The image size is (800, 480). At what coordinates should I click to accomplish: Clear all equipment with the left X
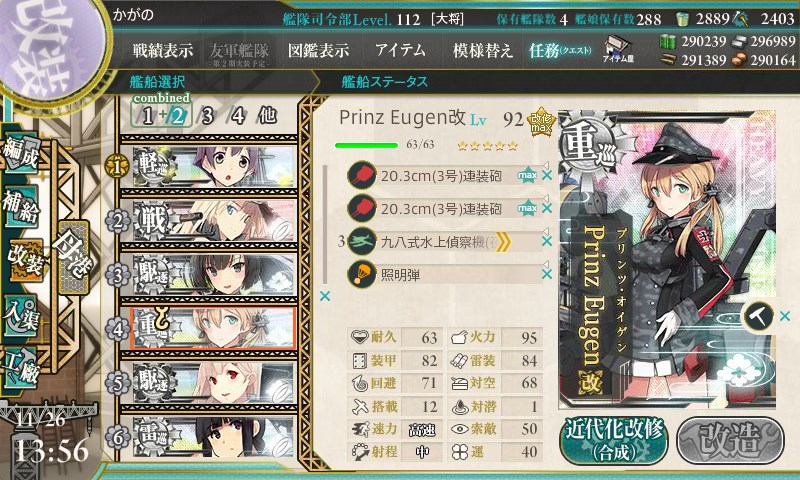pyautogui.click(x=324, y=296)
